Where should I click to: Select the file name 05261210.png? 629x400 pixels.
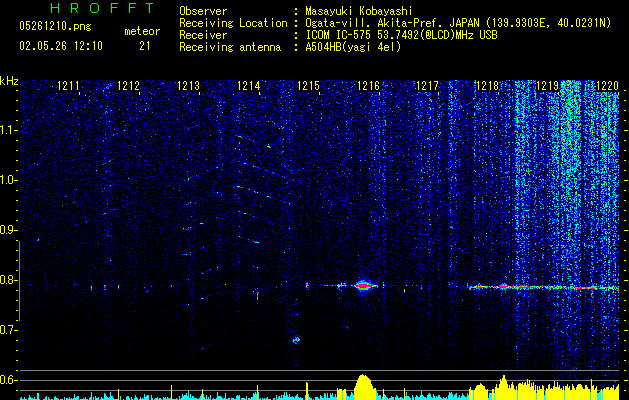point(55,27)
